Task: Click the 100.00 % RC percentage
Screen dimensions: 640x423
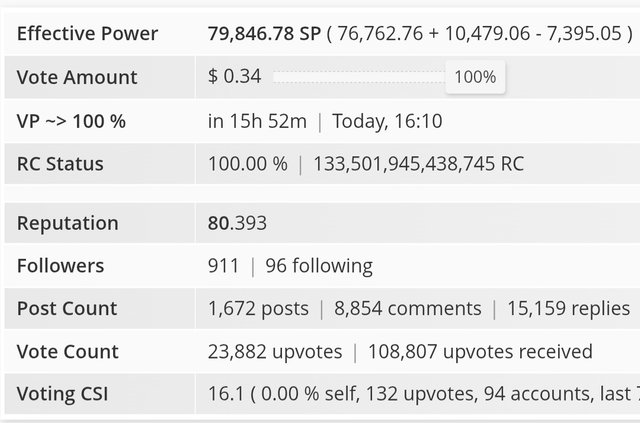Action: coord(248,164)
